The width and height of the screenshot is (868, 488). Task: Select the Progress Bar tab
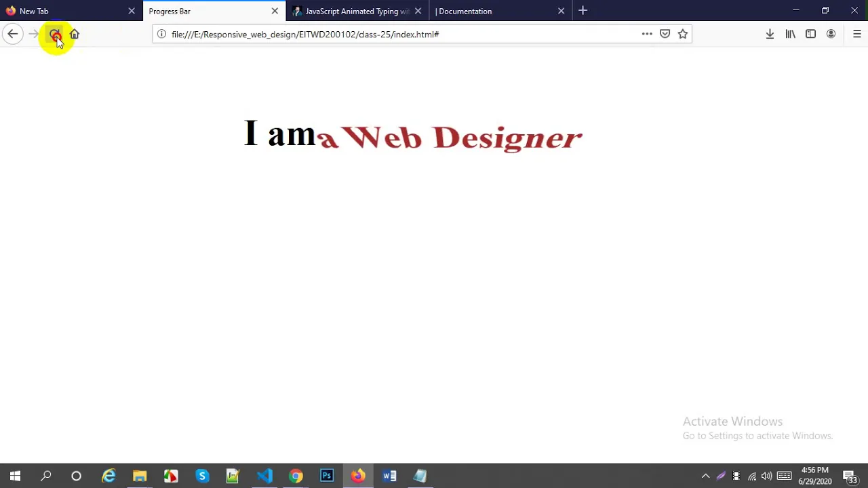tap(214, 11)
